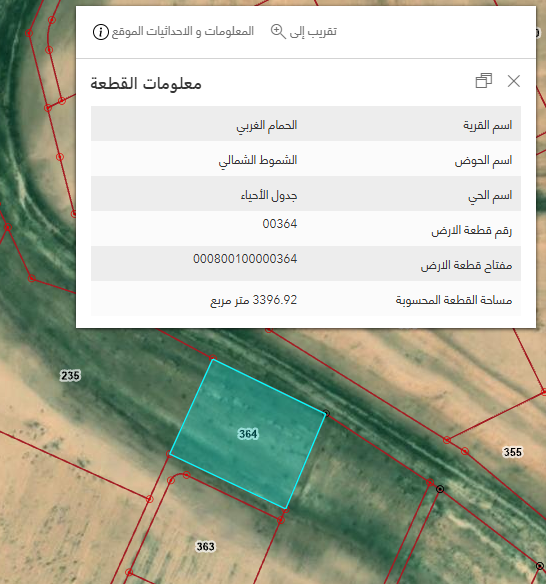Close the معلومات القطعة popup
The height and width of the screenshot is (584, 546).
click(514, 81)
